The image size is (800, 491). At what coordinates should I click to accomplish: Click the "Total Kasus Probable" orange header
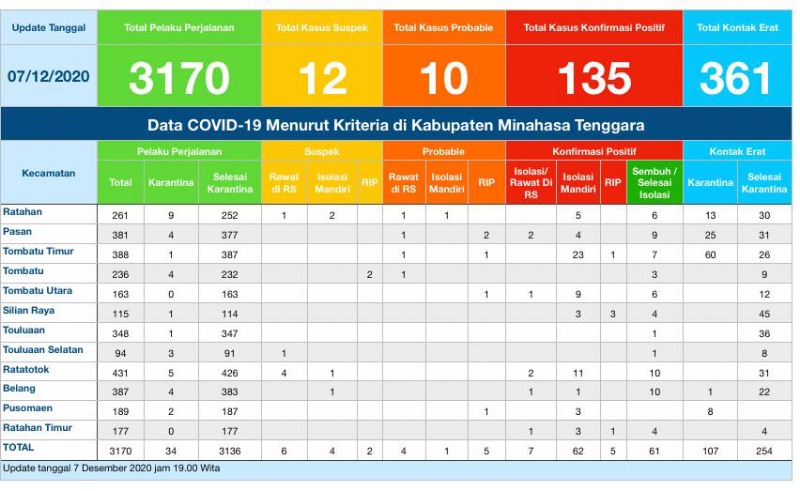pos(443,28)
